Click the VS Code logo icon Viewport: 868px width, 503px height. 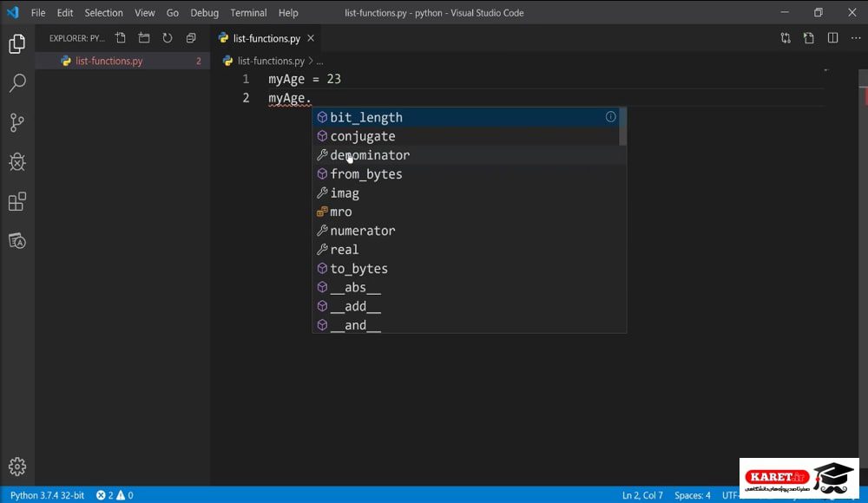coord(13,12)
